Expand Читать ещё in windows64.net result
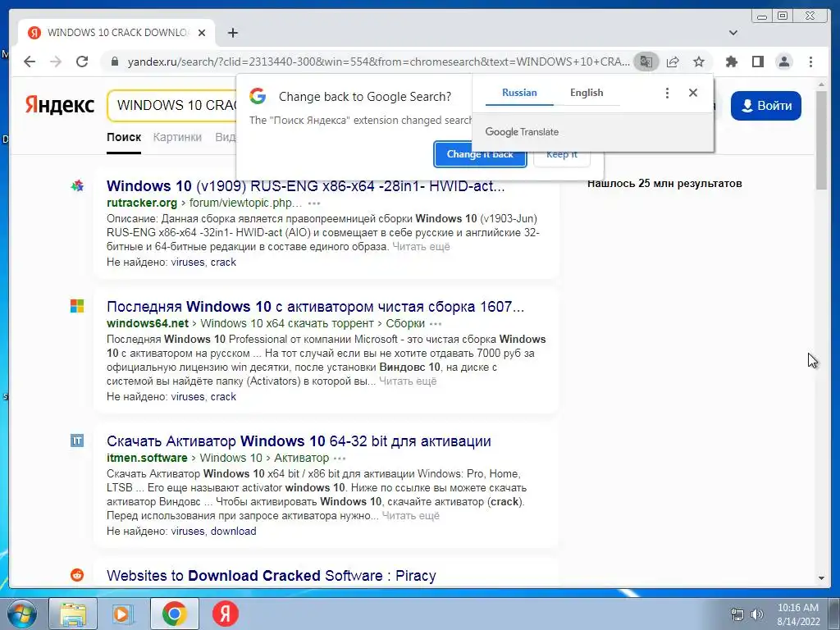This screenshot has height=630, width=840. 408,381
